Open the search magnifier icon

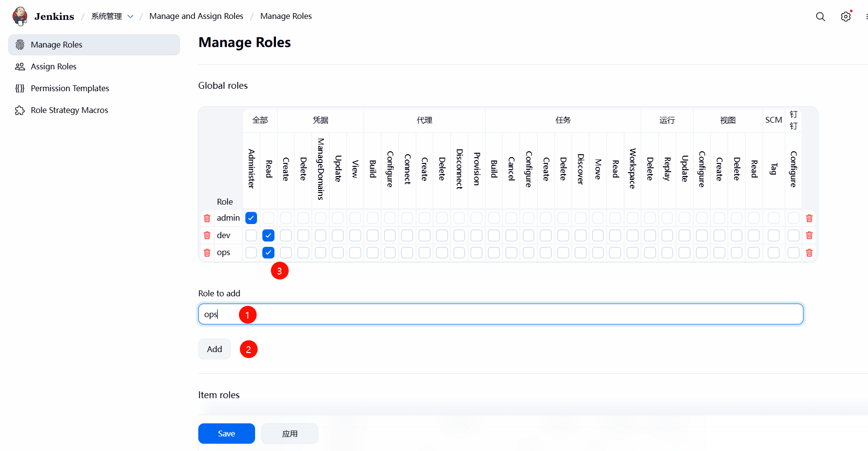point(820,16)
